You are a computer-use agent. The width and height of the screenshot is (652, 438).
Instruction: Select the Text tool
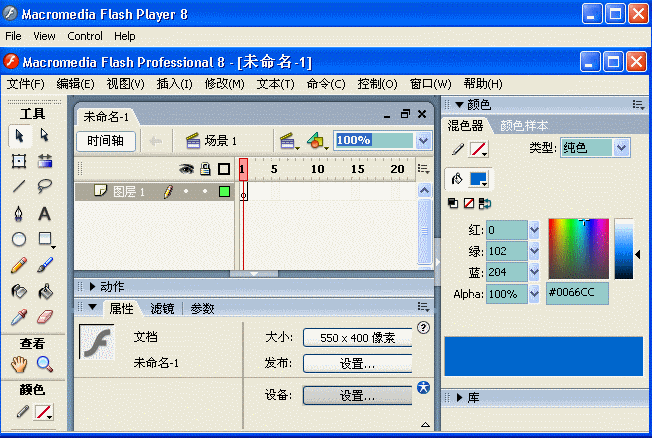pyautogui.click(x=44, y=214)
